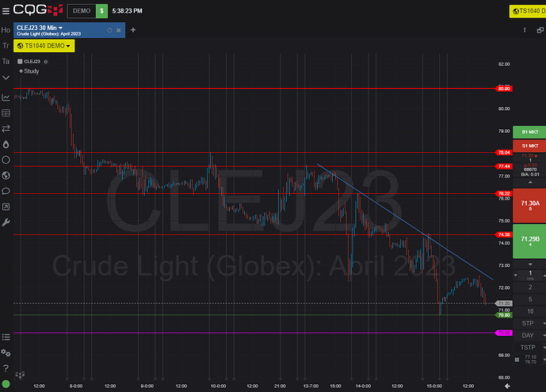This screenshot has height=392, width=546.
Task: Click the circle link icon on CLEJ23 tab
Action: (x=109, y=30)
